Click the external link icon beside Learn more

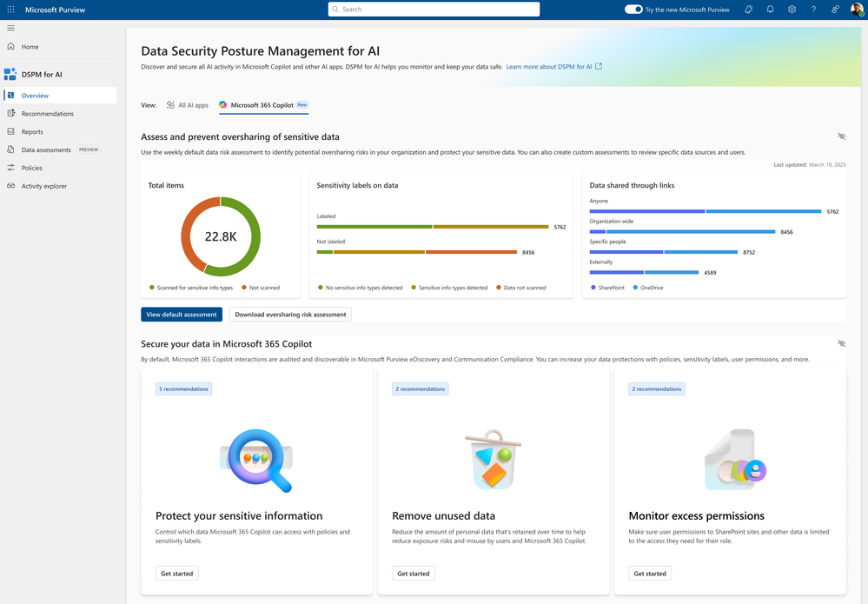pos(599,66)
